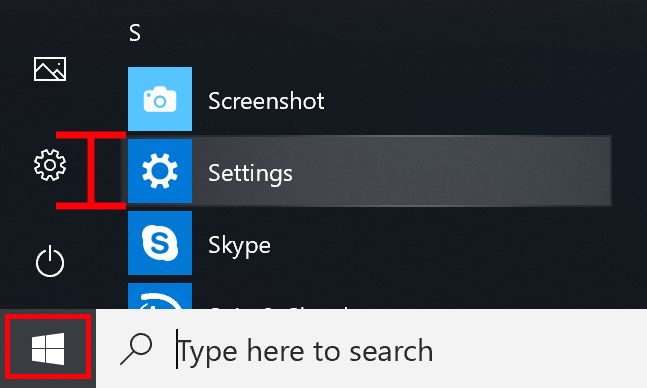647x388 pixels.
Task: Click into the Type here to search box
Action: coord(371,349)
